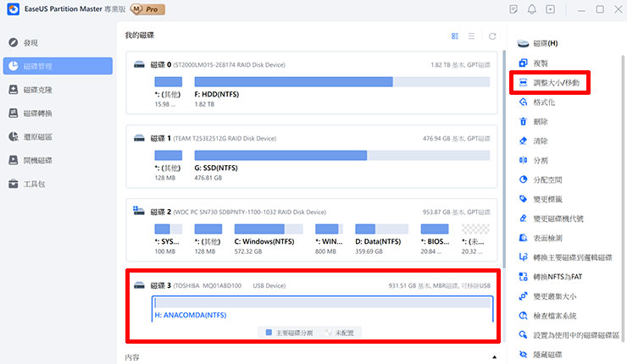Select G: SSD(NTFS) partition bar
The height and width of the screenshot is (364, 627).
pyautogui.click(x=342, y=156)
